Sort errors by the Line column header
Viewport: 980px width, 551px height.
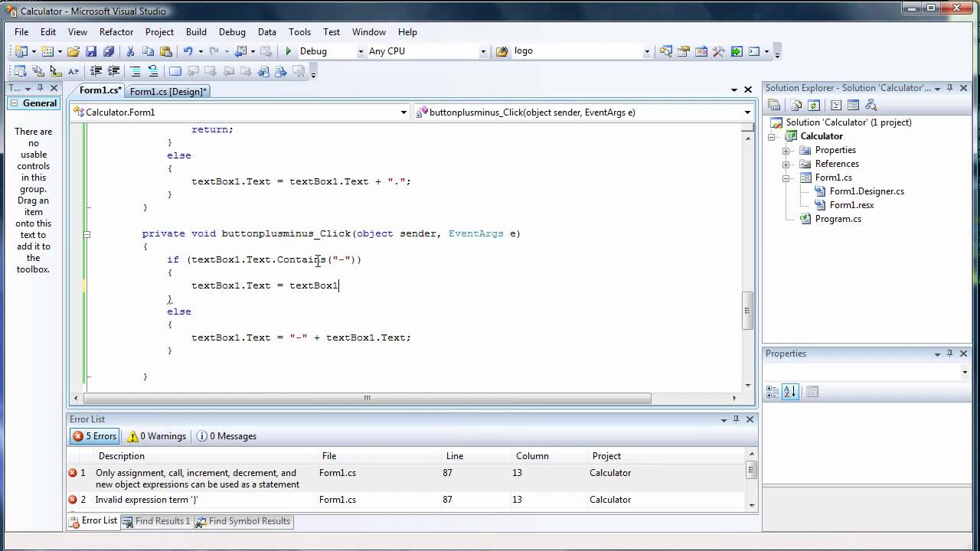[x=475, y=456]
